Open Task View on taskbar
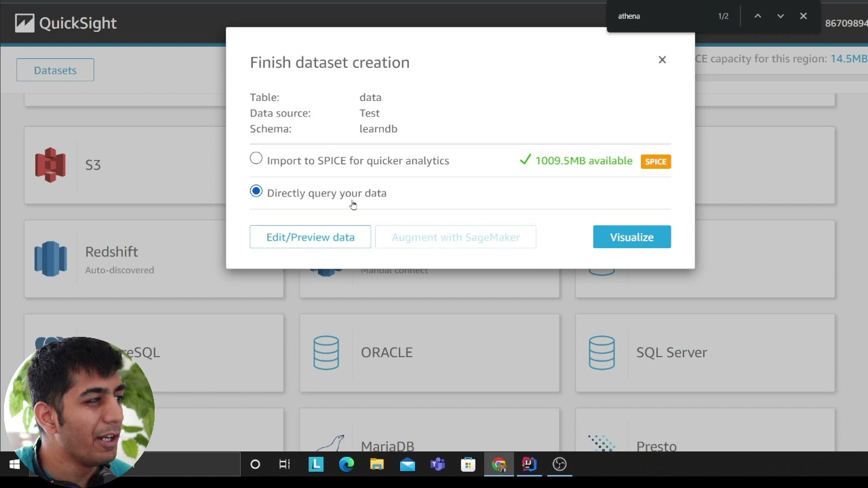 point(284,464)
